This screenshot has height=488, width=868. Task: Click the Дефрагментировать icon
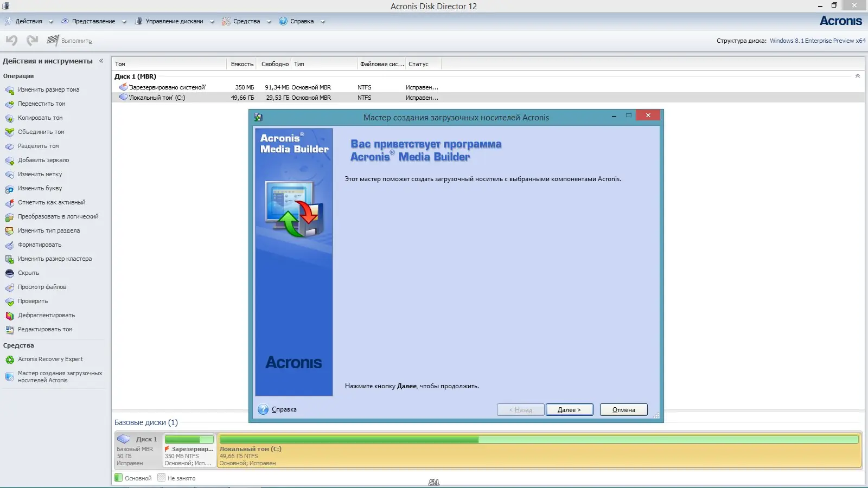tap(10, 316)
